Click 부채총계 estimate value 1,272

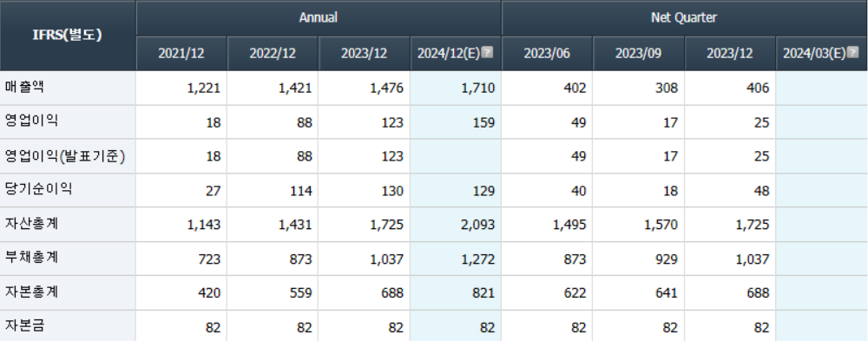pos(478,259)
